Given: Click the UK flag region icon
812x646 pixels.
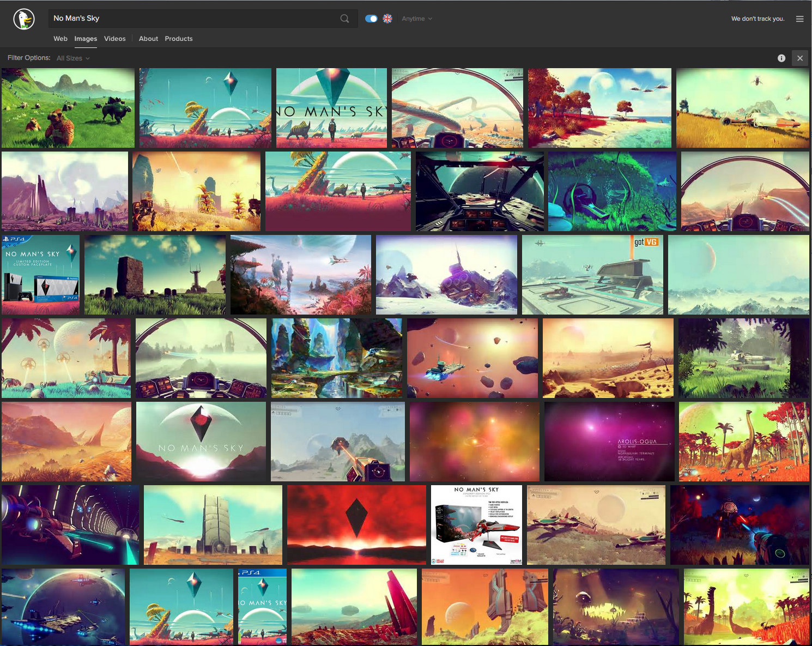Looking at the screenshot, I should point(387,19).
